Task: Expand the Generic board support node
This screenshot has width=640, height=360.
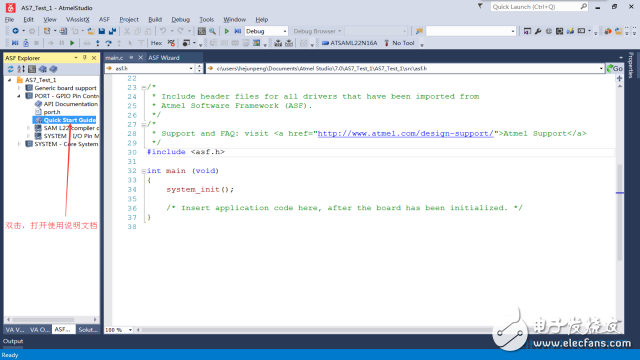Action: (19, 88)
